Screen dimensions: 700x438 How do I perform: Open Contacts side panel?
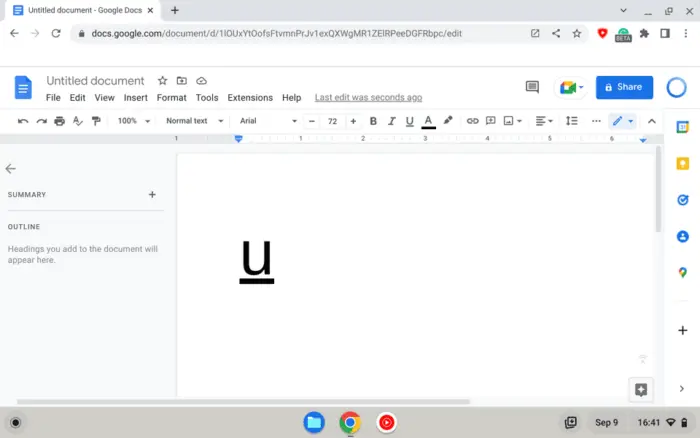coord(683,236)
